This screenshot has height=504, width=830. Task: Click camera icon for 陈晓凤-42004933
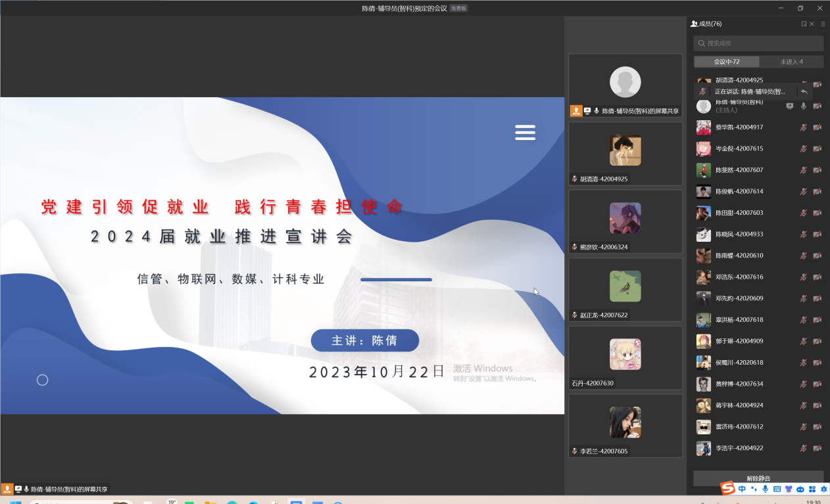[817, 234]
